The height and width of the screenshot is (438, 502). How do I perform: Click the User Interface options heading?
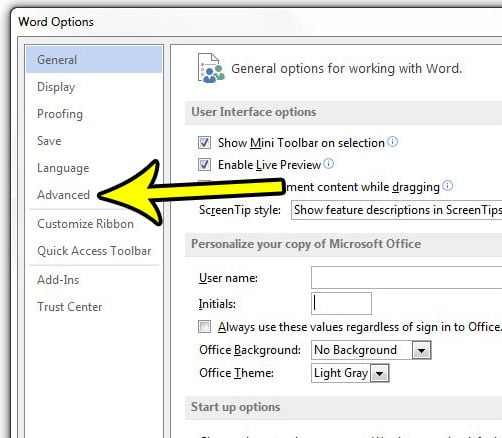click(x=254, y=112)
